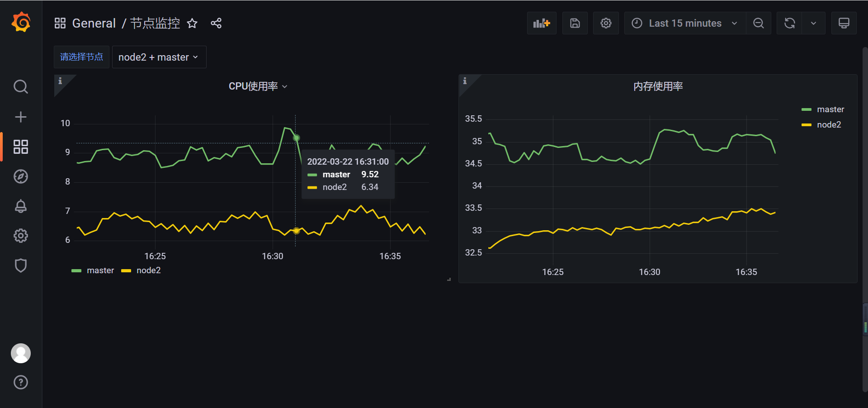868x408 pixels.
Task: Open Dashboard settings gear
Action: [x=606, y=23]
